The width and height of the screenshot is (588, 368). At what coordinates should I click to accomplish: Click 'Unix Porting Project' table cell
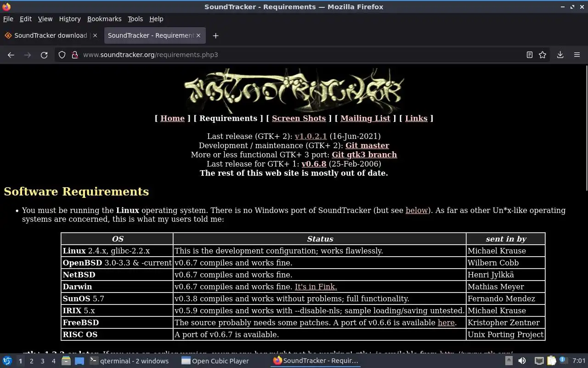(x=505, y=334)
